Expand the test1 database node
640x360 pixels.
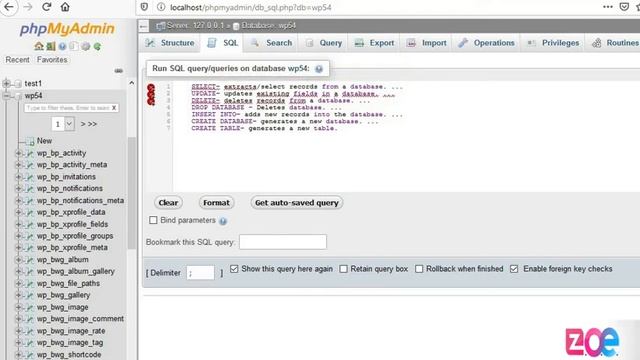pos(6,83)
